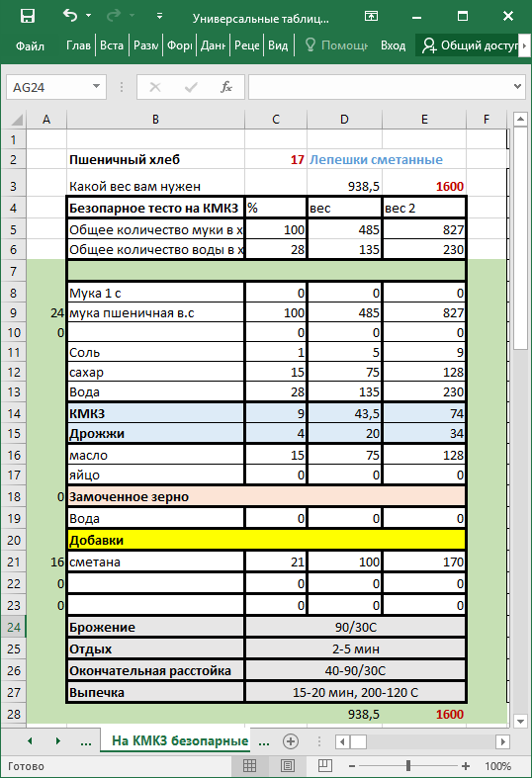This screenshot has height=778, width=532.
Task: Click the Вход sign-in link
Action: point(393,45)
